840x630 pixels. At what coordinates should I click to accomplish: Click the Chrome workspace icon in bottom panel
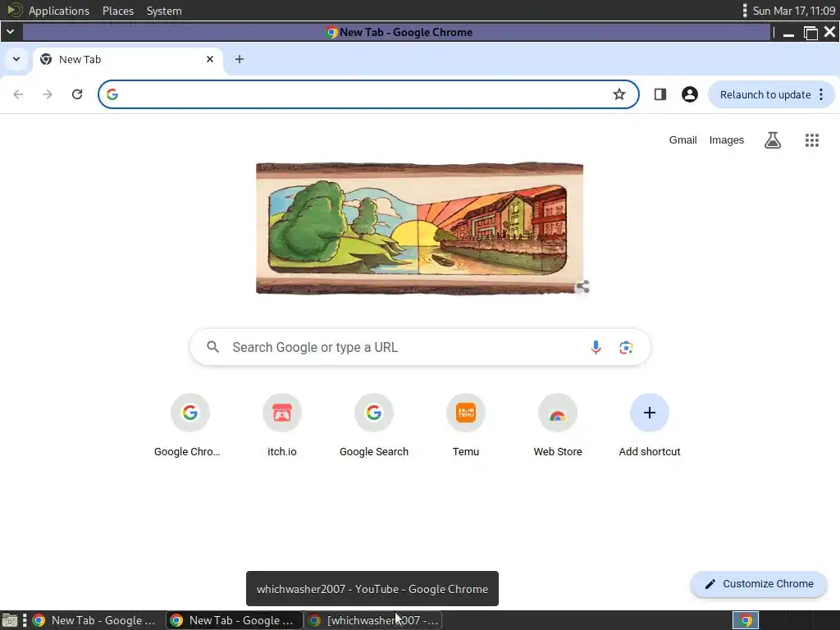coord(746,620)
